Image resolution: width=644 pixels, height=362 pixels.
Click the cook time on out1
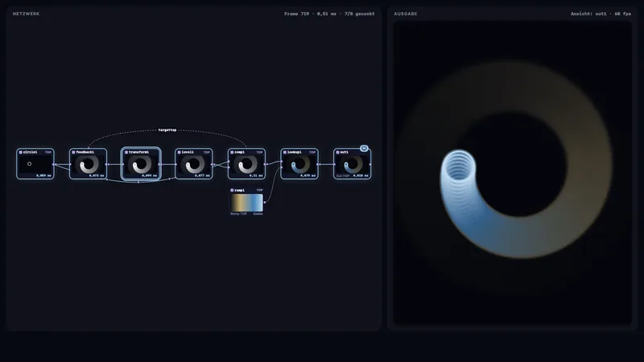(x=361, y=175)
